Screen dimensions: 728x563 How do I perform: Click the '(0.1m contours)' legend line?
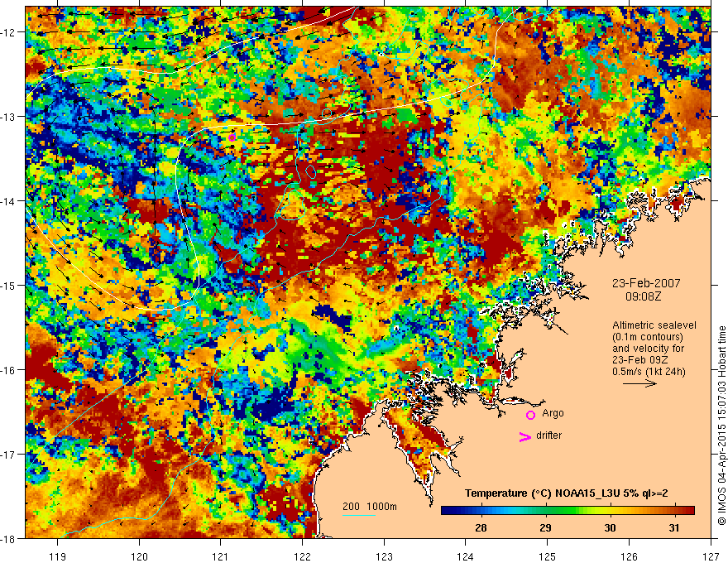click(648, 337)
